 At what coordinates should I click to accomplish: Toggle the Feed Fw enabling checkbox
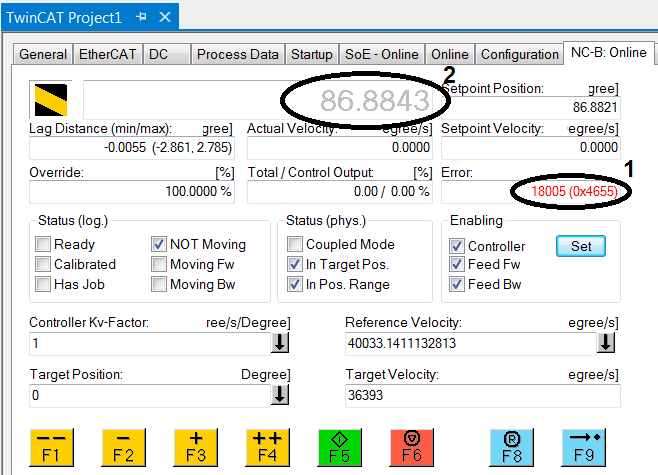coord(457,264)
